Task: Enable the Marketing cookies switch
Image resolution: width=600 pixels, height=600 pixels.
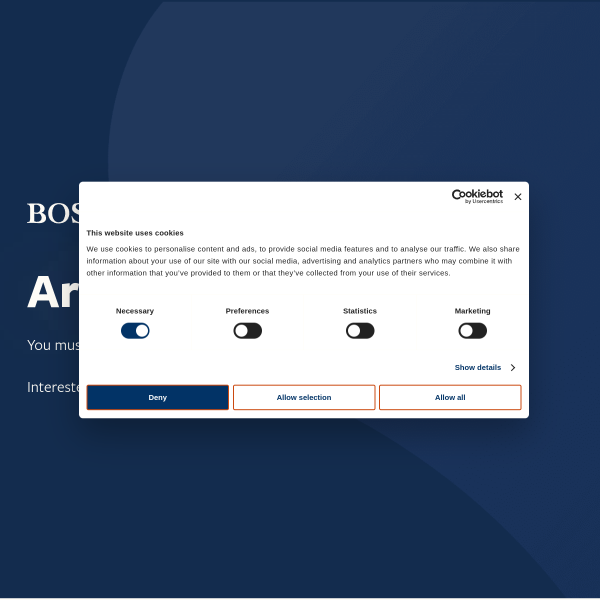Action: [x=473, y=331]
